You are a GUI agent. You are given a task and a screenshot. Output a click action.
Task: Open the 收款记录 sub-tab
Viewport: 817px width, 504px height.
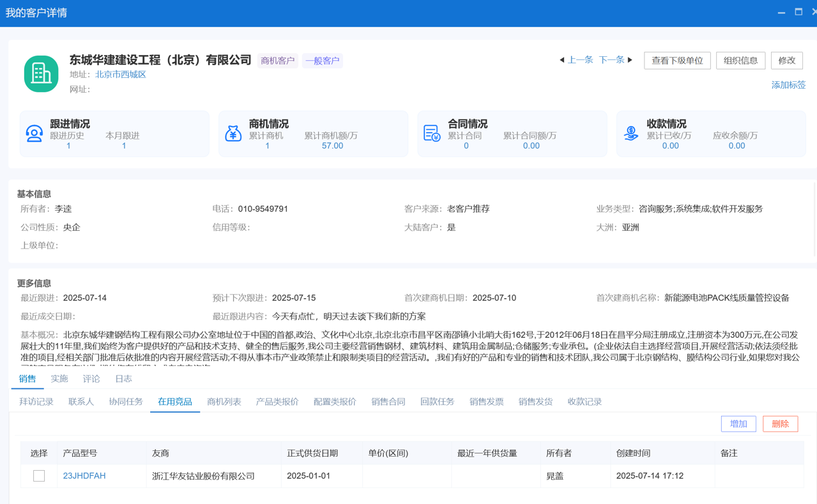tap(584, 402)
